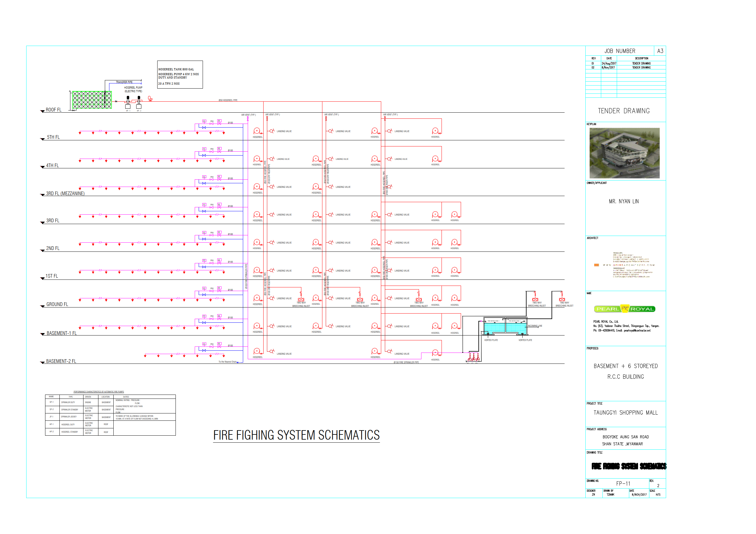Image resolution: width=756 pixels, height=534 pixels.
Task: Click the large FIRE FIGHING SYSTEM SCHEMATICS title
Action: coord(296,435)
